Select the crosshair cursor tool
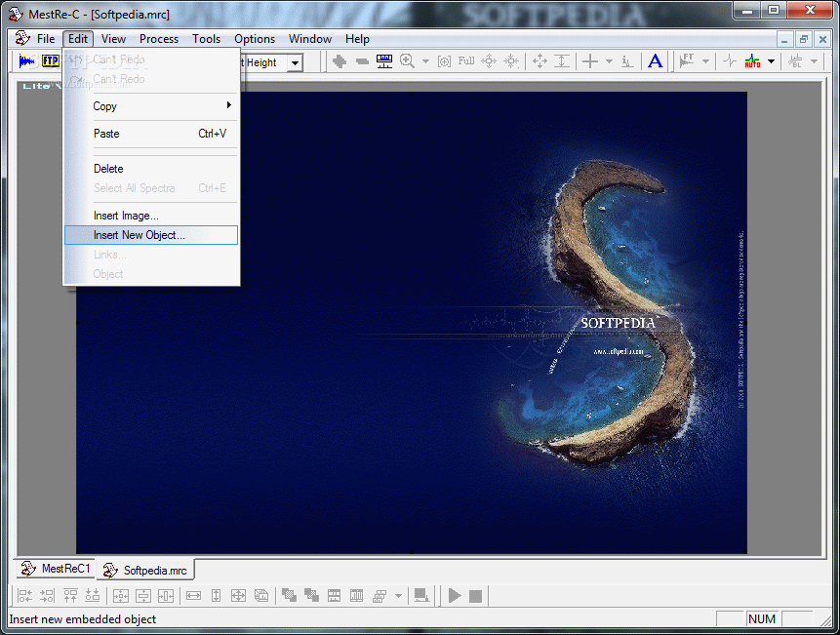Viewport: 840px width, 635px height. tap(590, 61)
